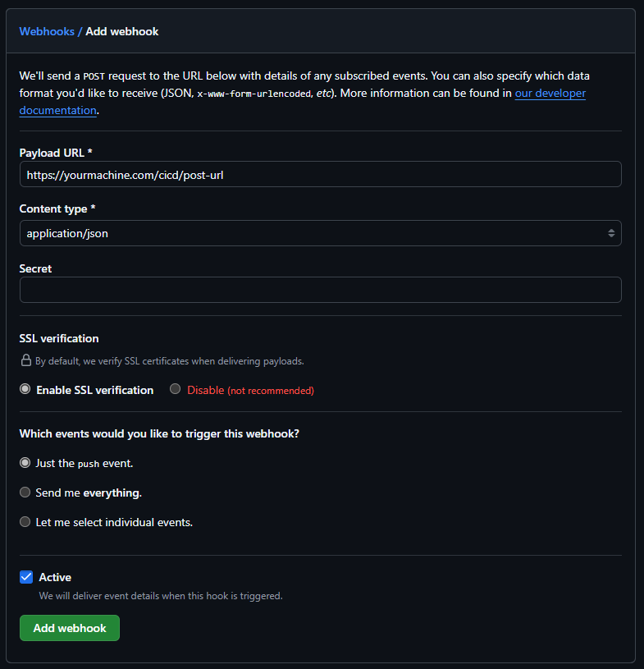Open our developer documentation link
Image resolution: width=644 pixels, height=669 pixels.
point(550,94)
